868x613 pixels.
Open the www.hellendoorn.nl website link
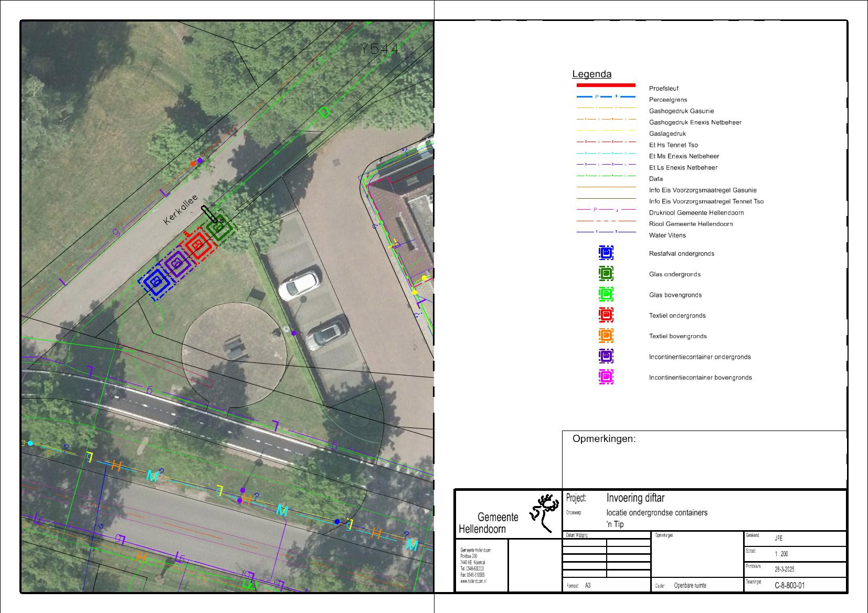[473, 581]
